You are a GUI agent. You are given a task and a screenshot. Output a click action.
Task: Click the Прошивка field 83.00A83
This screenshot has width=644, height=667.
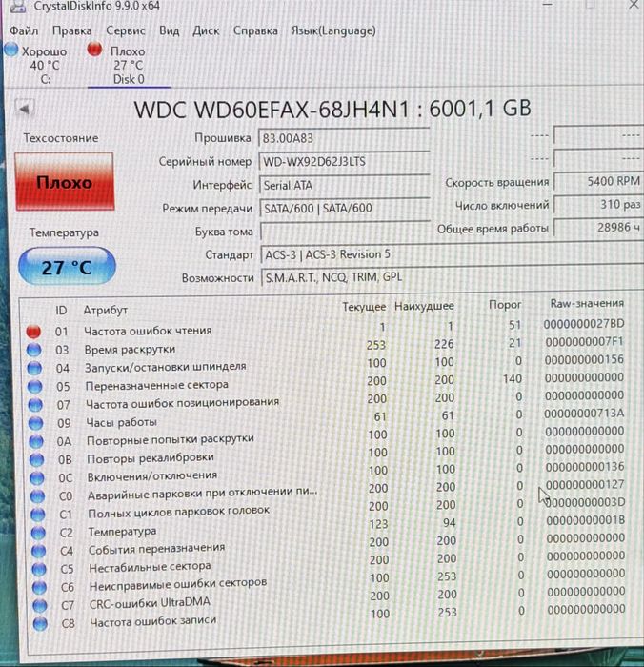(x=344, y=138)
